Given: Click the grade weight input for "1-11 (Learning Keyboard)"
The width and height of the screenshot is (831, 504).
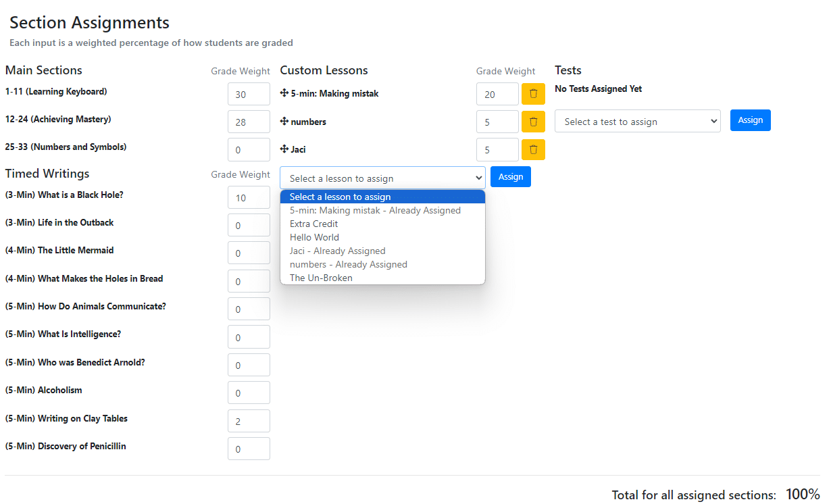Looking at the screenshot, I should click(x=249, y=94).
